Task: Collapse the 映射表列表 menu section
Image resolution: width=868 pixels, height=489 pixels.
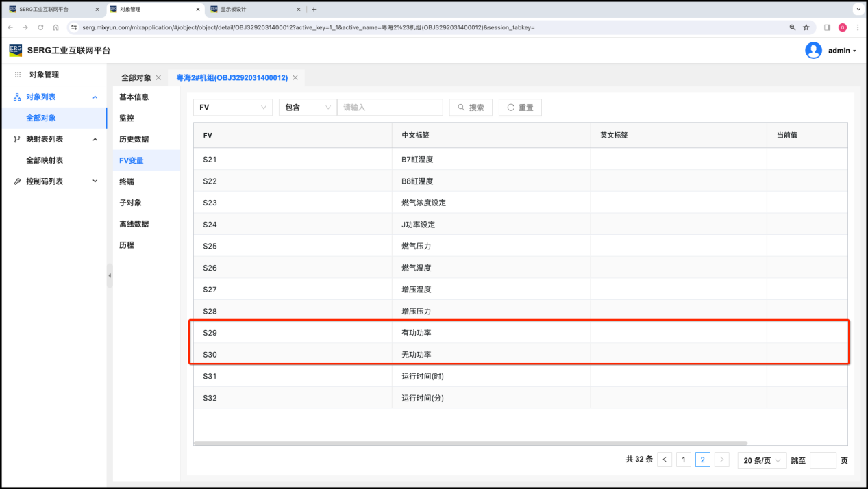Action: [95, 139]
